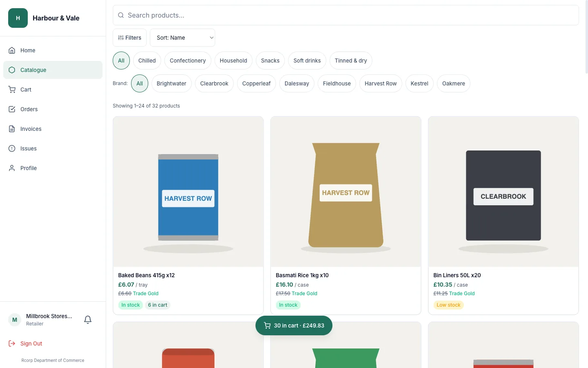
Task: Click the filter sliders icon
Action: (x=121, y=38)
